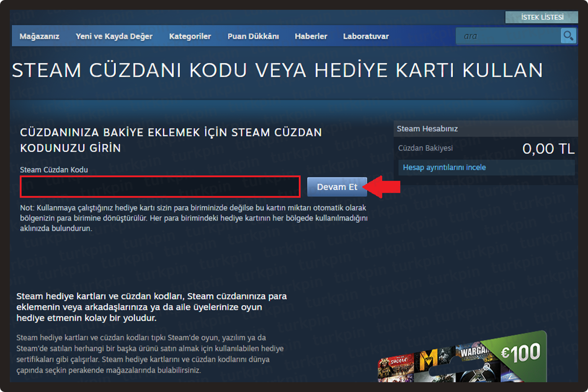Screen dimensions: 588x392
Task: Click the CÜZDANINIZA BAKİYE EKLEMEK heading
Action: tap(171, 140)
